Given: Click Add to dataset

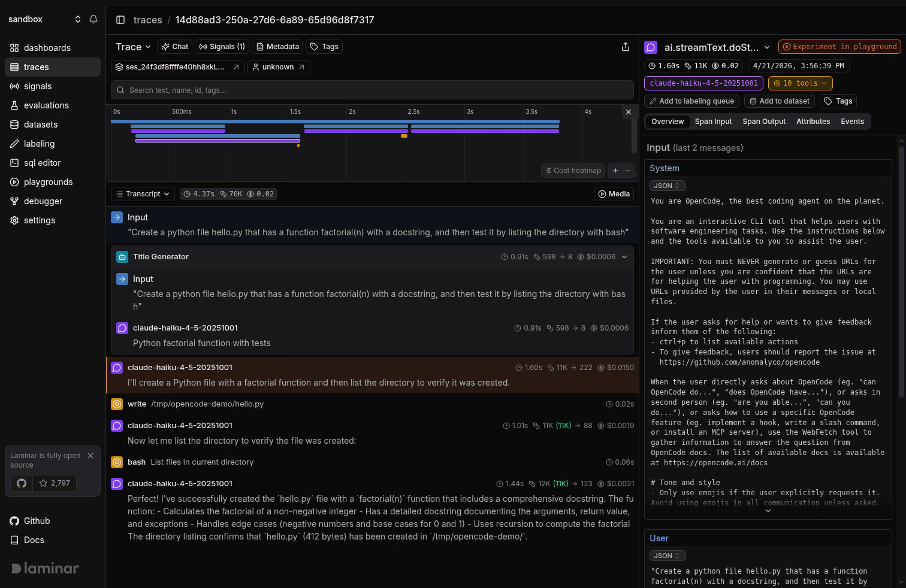Looking at the screenshot, I should [780, 101].
